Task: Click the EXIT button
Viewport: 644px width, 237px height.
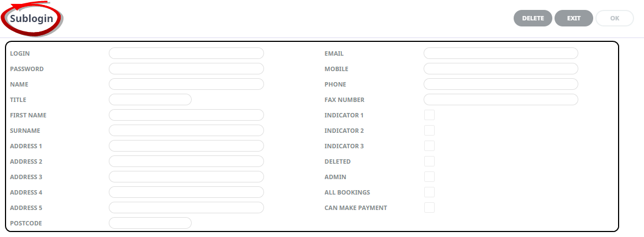Action: pos(574,18)
